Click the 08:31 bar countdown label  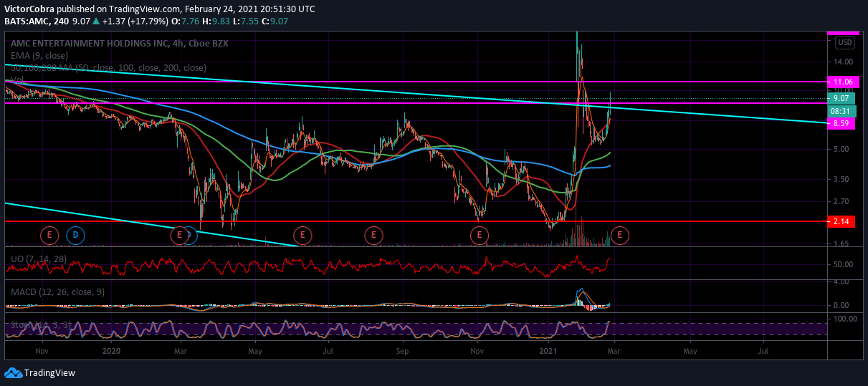(x=843, y=111)
